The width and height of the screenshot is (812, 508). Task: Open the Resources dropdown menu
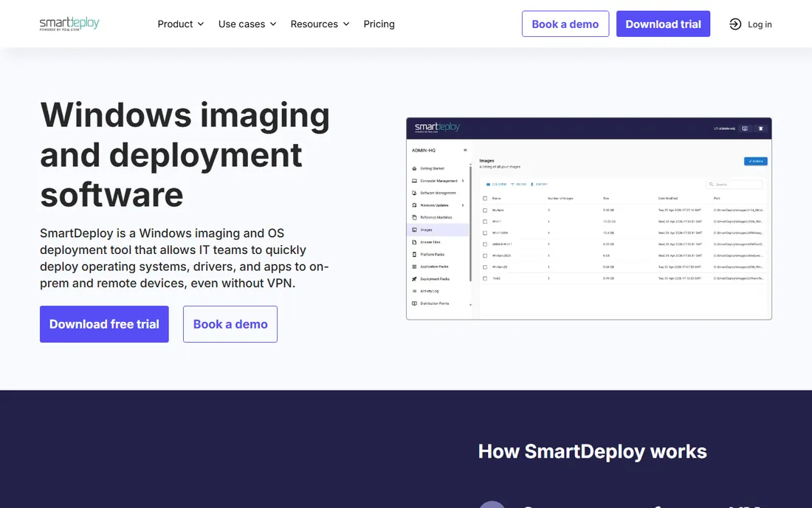coord(320,24)
